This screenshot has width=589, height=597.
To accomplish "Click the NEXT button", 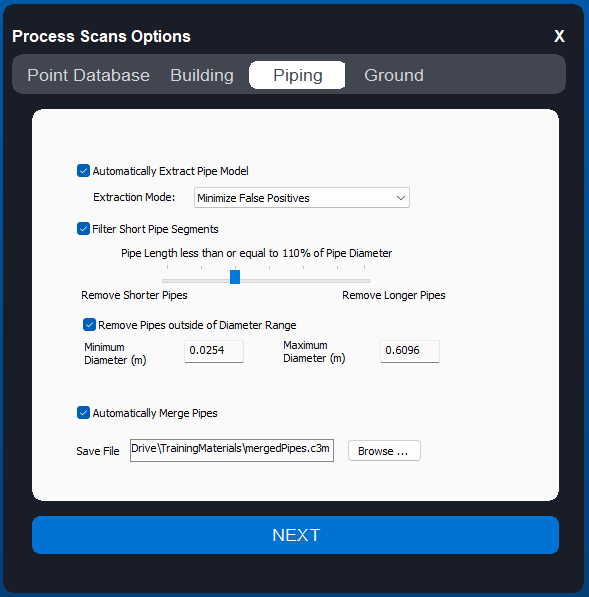I will [295, 535].
